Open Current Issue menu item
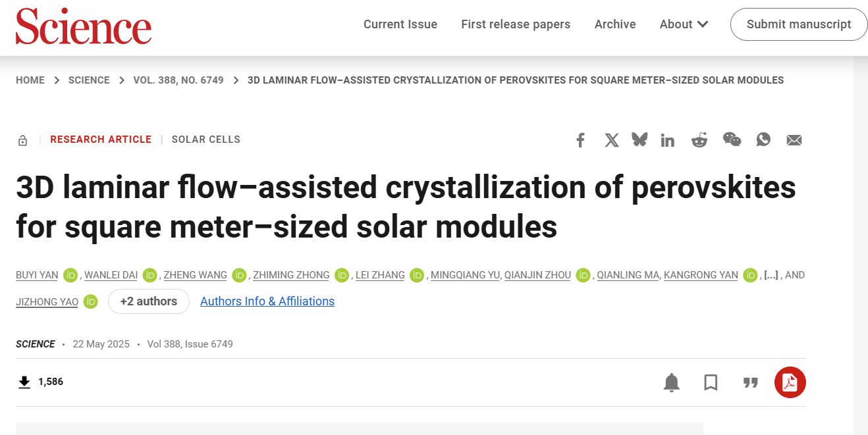The width and height of the screenshot is (868, 435). coord(400,24)
